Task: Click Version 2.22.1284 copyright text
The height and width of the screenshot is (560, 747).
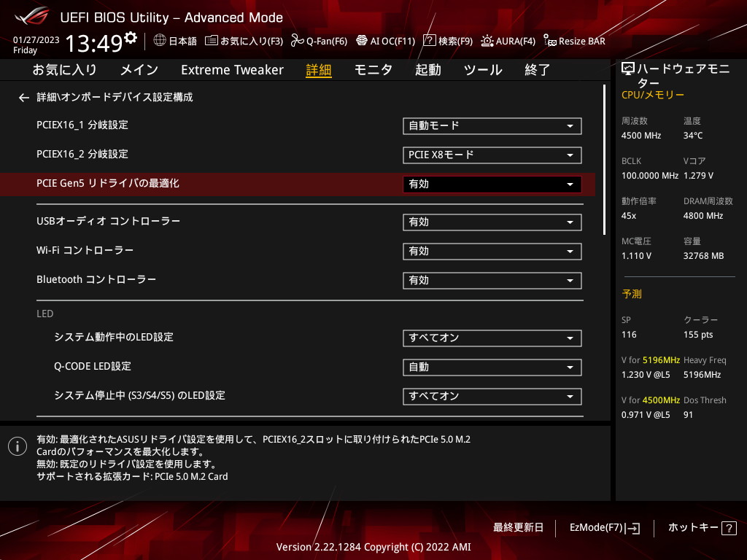Action: [x=373, y=547]
